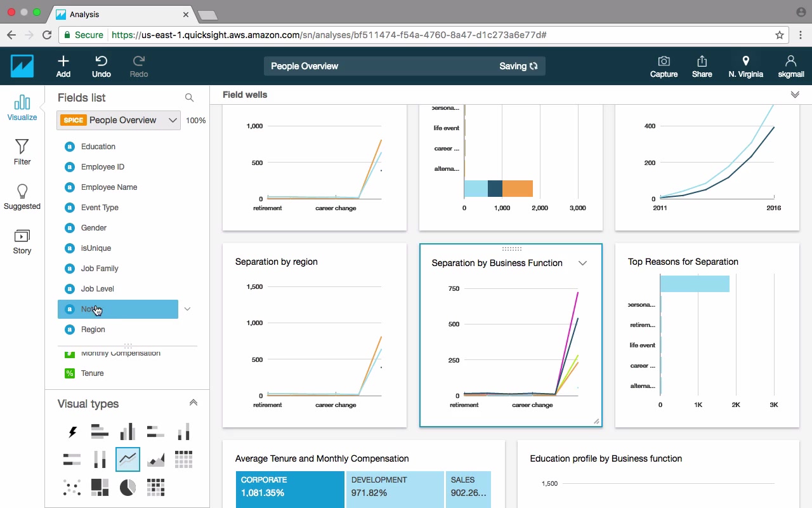Click the Separation by region visual title
The height and width of the screenshot is (508, 812).
pyautogui.click(x=277, y=262)
